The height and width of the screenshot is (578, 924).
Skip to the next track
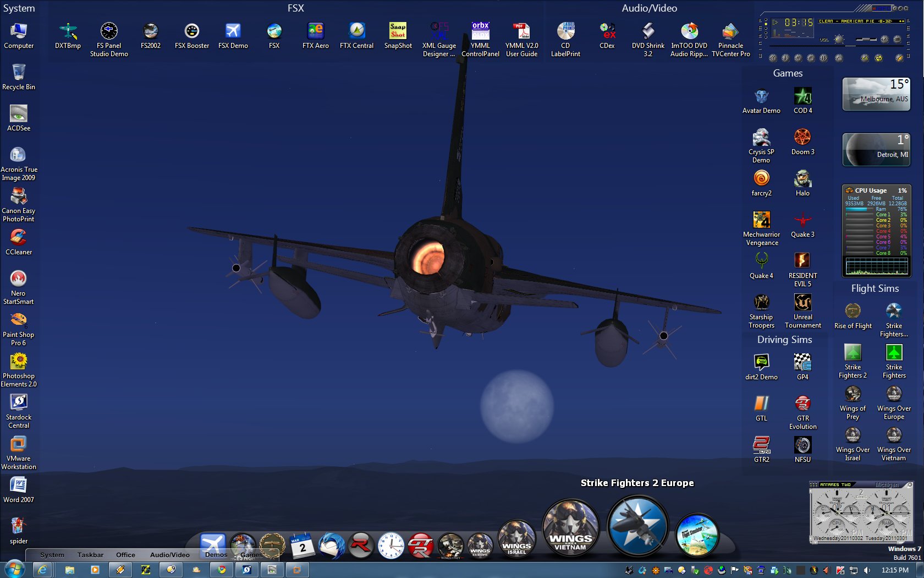pyautogui.click(x=823, y=58)
